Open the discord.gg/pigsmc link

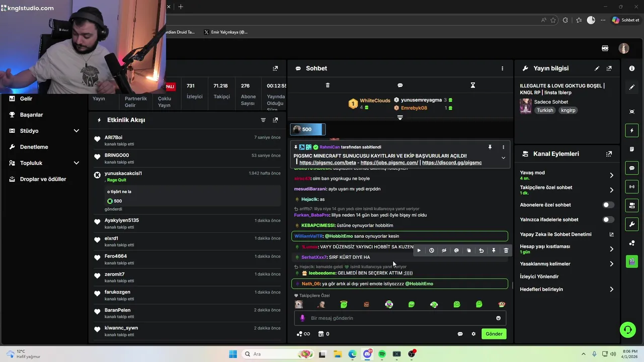[452, 163]
